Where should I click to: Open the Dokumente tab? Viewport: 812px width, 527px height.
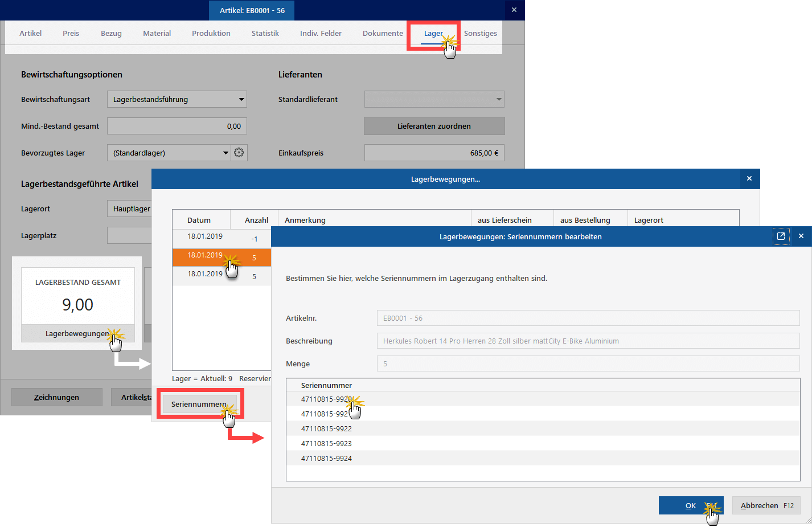coord(383,33)
